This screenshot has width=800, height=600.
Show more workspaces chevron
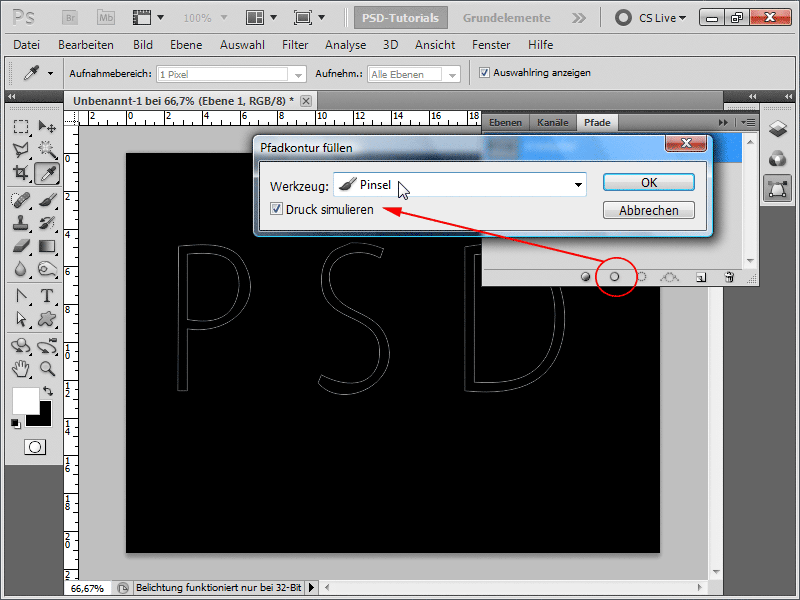[x=579, y=18]
